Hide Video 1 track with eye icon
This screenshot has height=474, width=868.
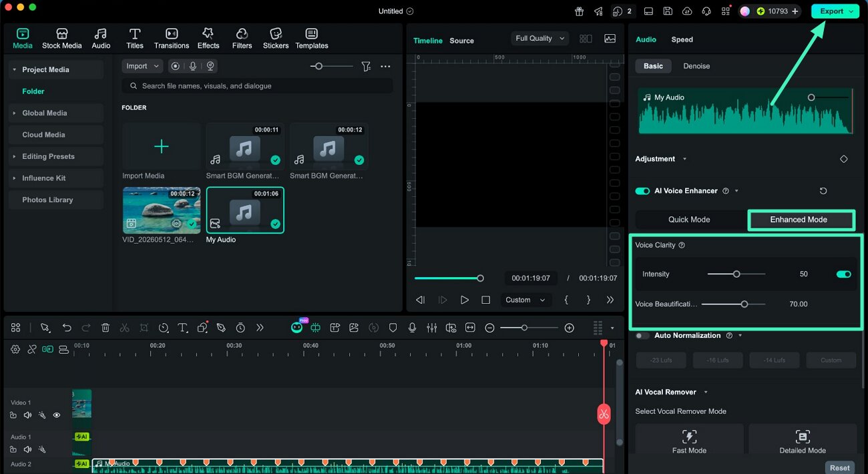tap(57, 415)
